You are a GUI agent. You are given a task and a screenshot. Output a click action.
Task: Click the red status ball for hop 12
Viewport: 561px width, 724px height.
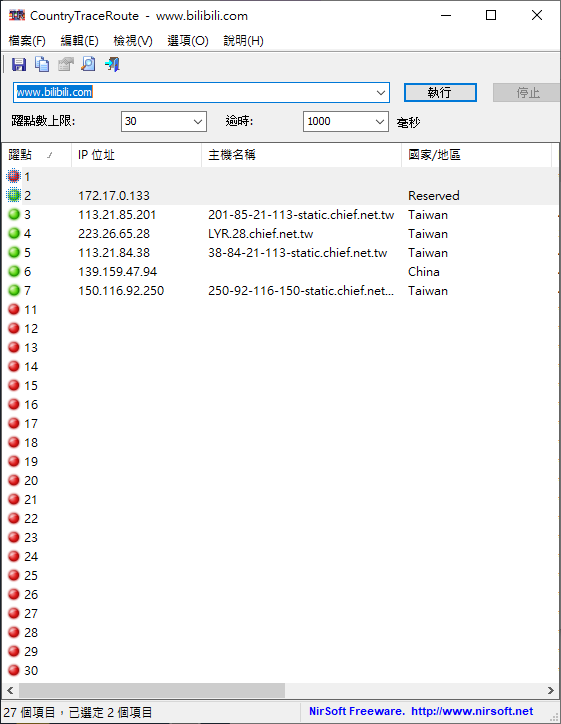[x=14, y=328]
